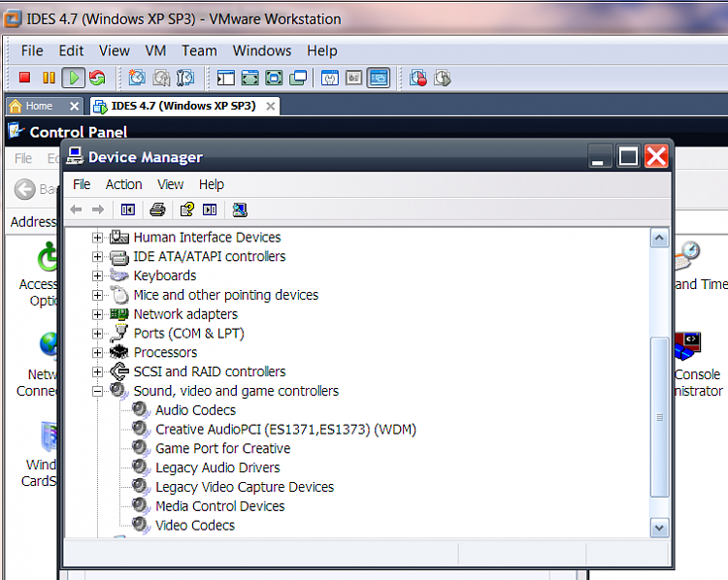Maximize the Device Manager window
Viewport: 728px width, 580px height.
coord(628,156)
